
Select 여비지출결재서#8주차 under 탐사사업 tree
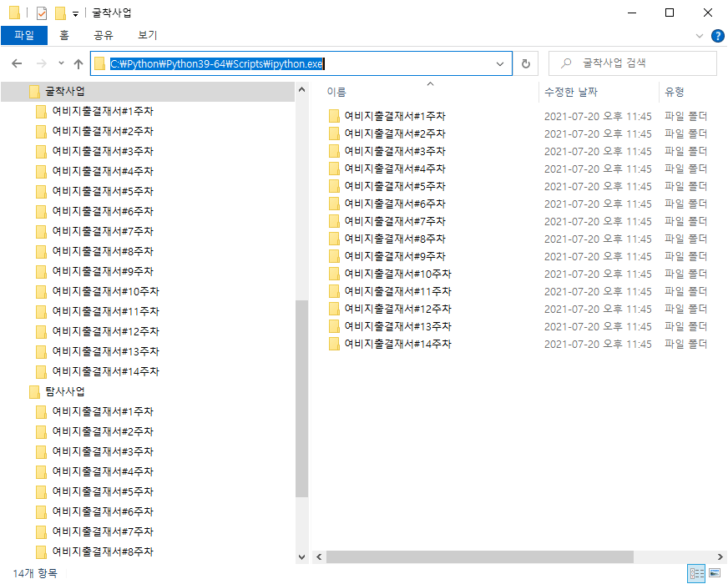click(x=103, y=551)
